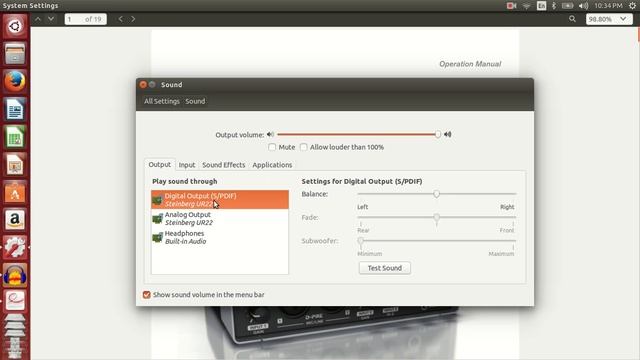
Task: Open keyboard input source indicator
Action: [541, 6]
